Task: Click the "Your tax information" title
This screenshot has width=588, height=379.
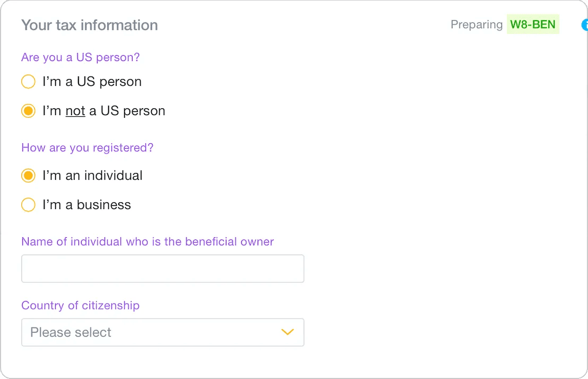Action: 89,24
